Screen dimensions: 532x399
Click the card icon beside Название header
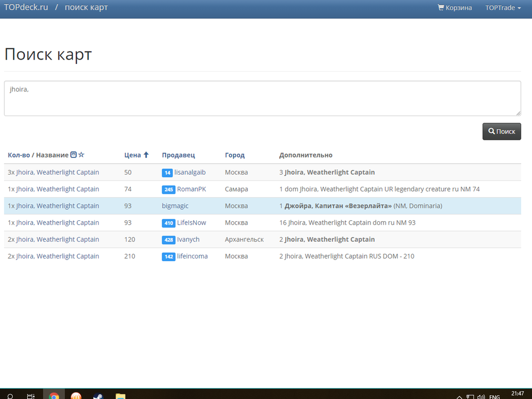pos(73,155)
